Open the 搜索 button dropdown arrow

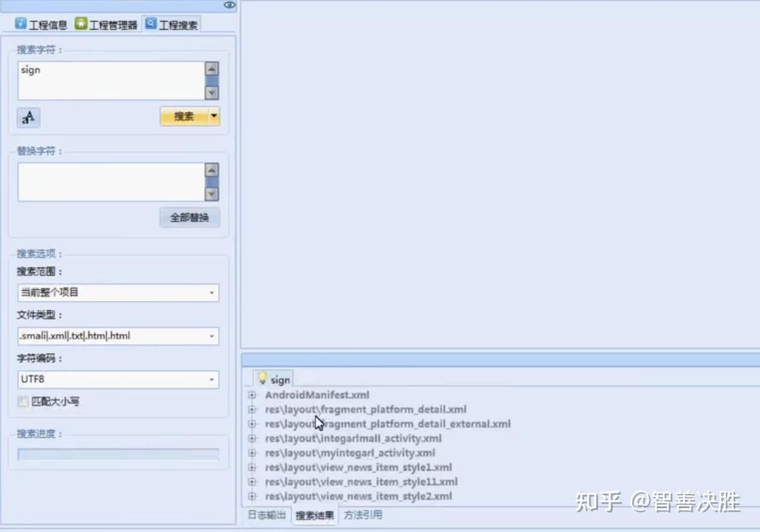[x=214, y=116]
